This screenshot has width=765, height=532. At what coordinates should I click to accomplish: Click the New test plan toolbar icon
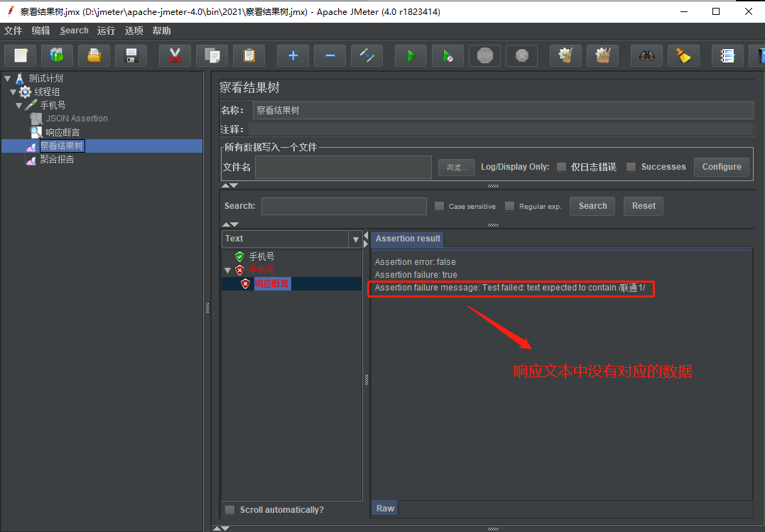click(x=21, y=55)
